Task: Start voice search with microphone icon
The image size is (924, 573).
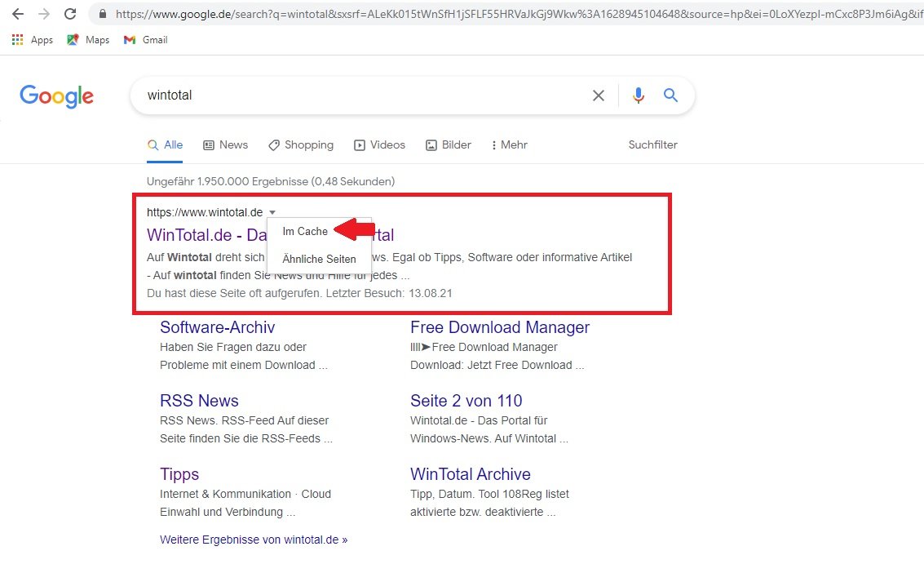Action: tap(638, 95)
